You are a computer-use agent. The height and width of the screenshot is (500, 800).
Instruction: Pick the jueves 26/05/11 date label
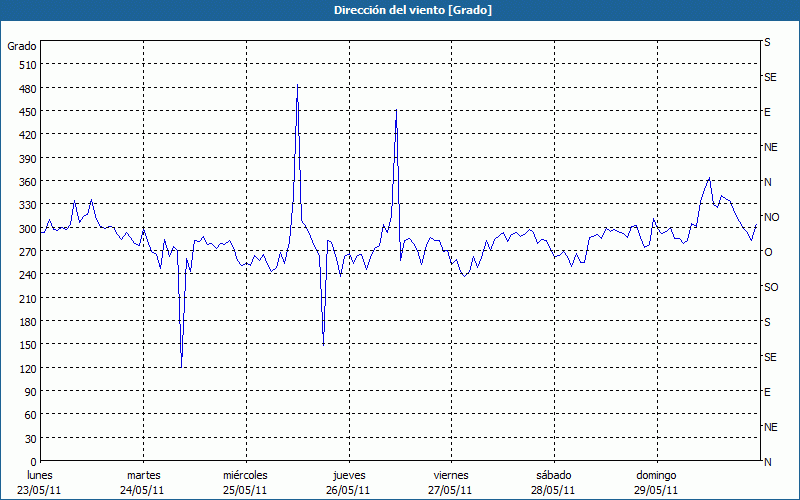coord(348,482)
